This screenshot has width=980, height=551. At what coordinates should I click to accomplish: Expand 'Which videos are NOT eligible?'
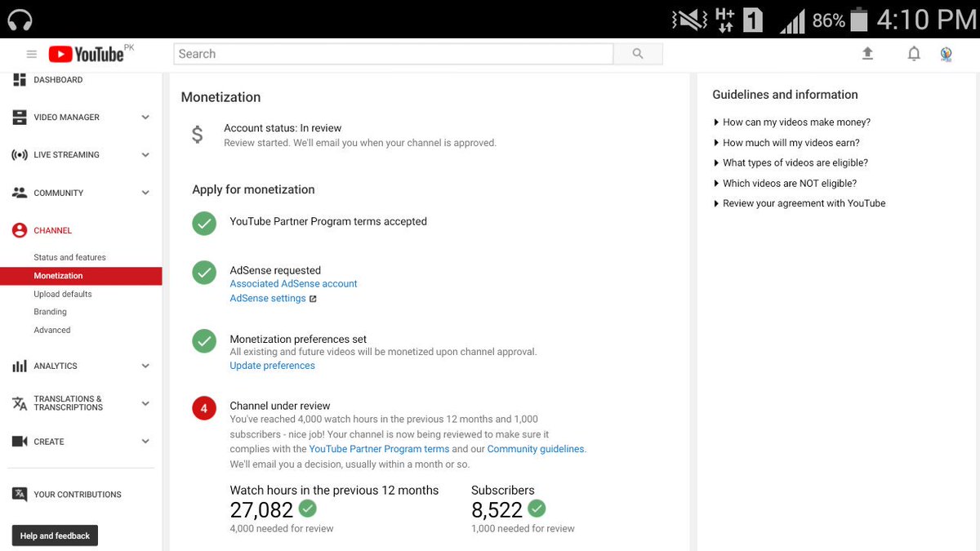click(x=785, y=184)
